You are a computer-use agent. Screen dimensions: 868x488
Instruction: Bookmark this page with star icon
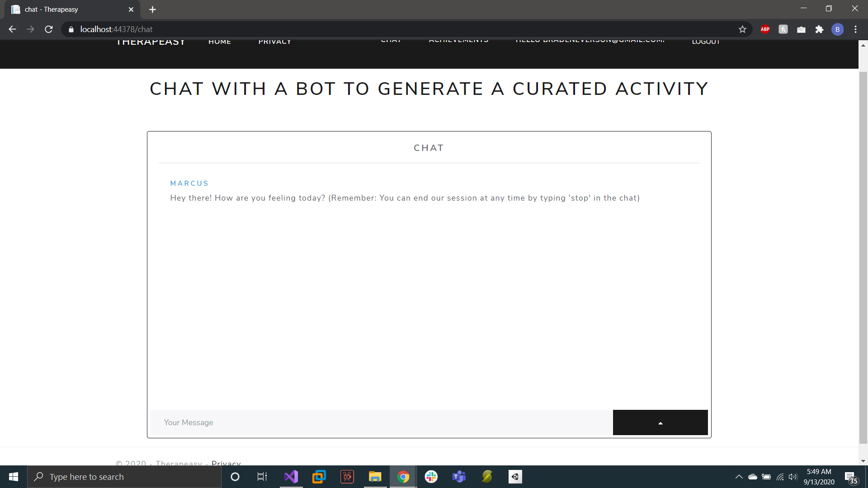pyautogui.click(x=742, y=29)
